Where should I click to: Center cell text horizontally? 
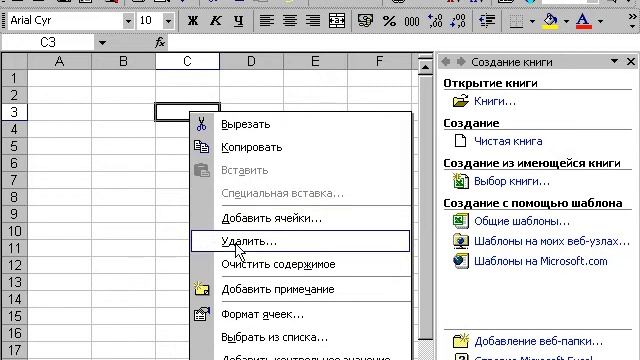point(290,20)
